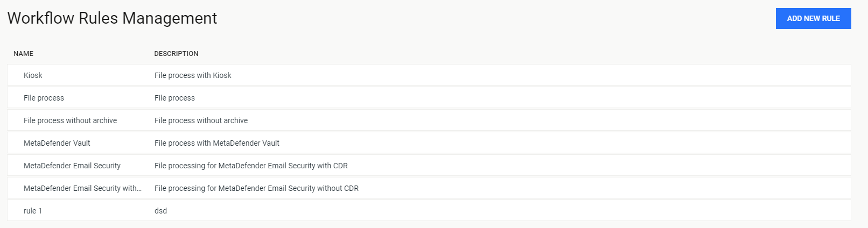Click the dsd description text

[160, 211]
